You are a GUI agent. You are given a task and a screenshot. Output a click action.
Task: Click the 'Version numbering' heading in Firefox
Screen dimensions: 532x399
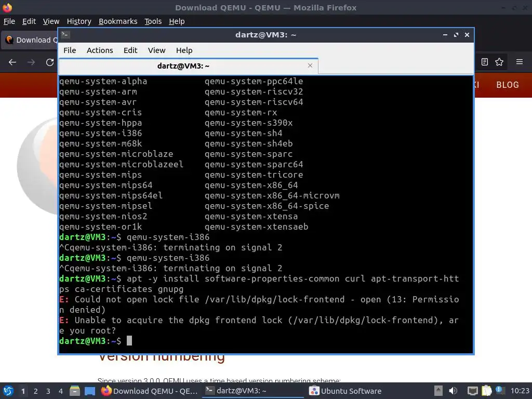162,357
